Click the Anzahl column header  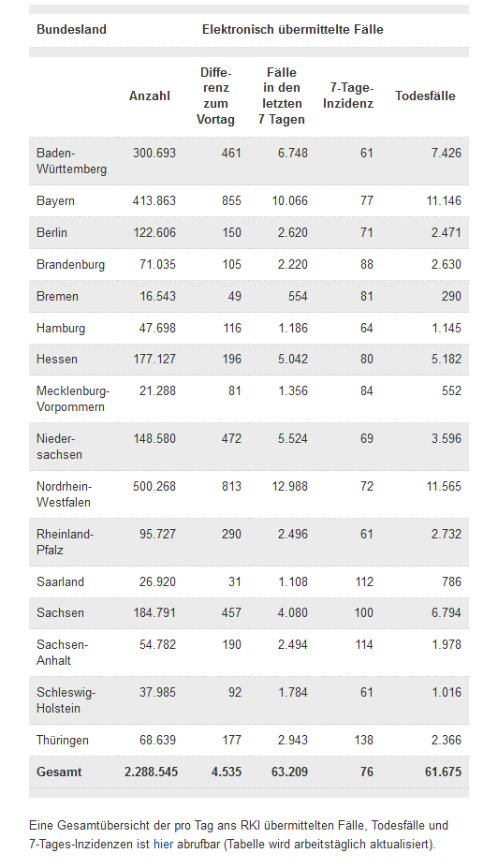tap(150, 96)
